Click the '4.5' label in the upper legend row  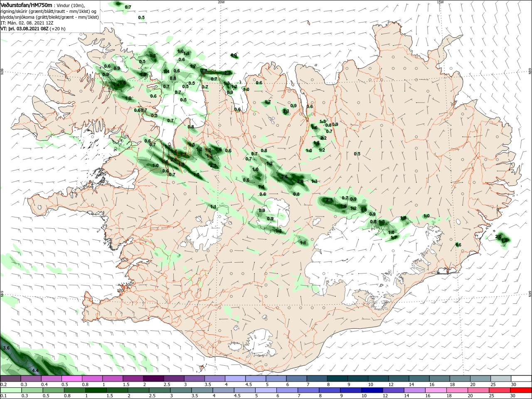[x=249, y=384]
